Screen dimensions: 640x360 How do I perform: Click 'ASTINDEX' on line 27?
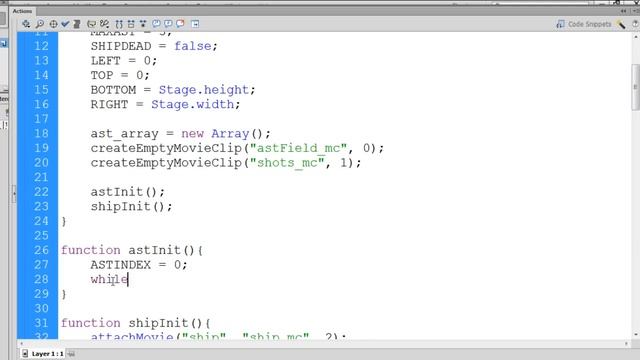121,265
